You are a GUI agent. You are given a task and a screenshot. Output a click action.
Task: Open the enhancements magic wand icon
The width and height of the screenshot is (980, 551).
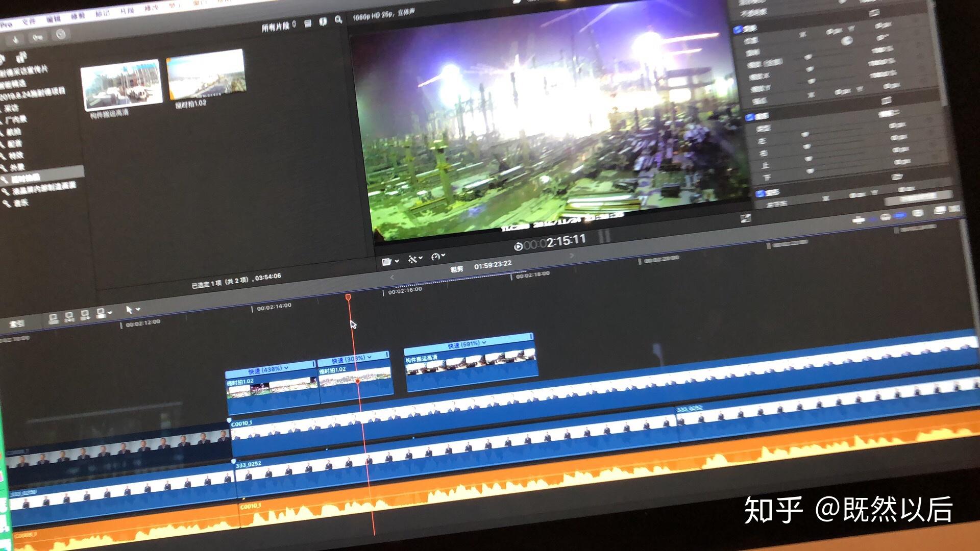[412, 259]
